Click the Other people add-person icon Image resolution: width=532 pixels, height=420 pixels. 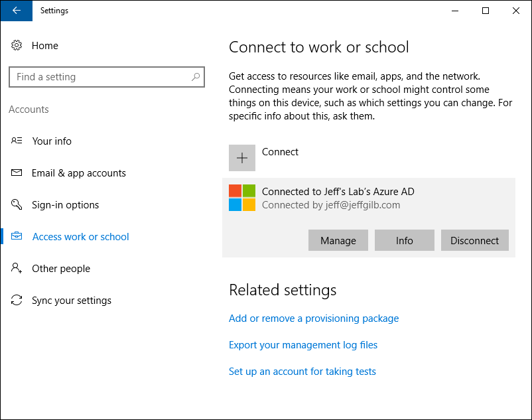17,268
